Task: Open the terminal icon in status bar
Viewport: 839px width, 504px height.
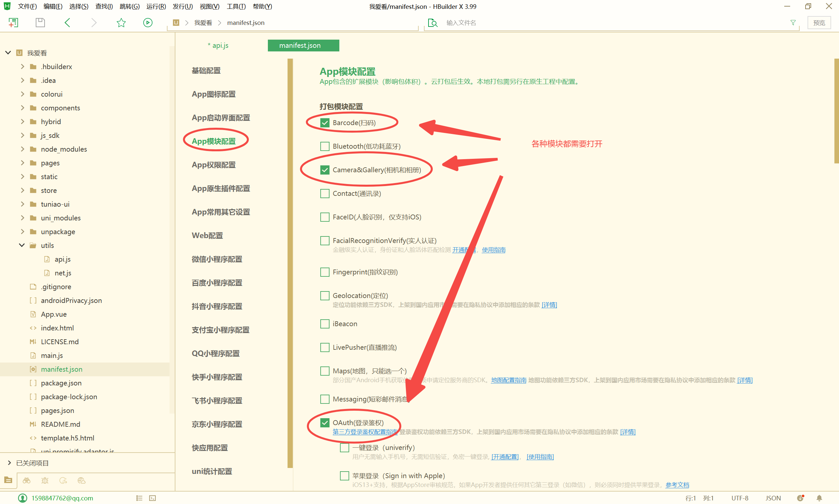Action: [x=153, y=498]
